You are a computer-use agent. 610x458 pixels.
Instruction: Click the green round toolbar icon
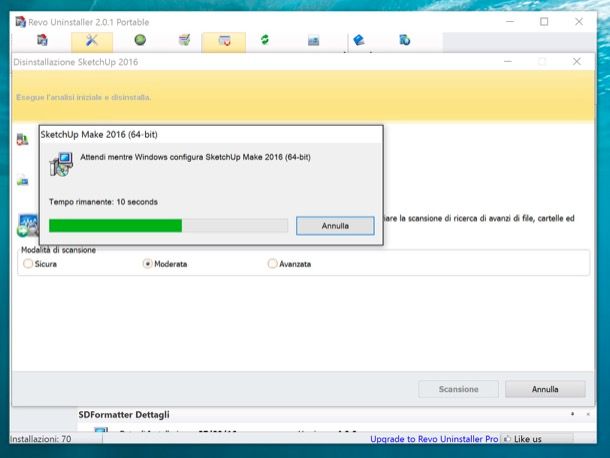[140, 41]
